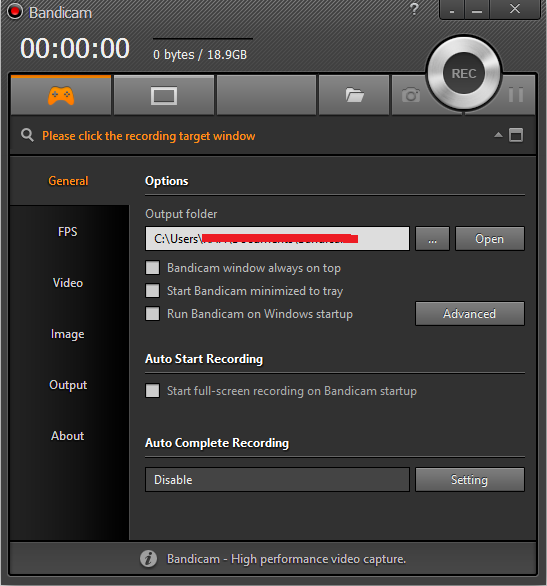The height and width of the screenshot is (586, 547).
Task: Open Advanced options
Action: [470, 314]
